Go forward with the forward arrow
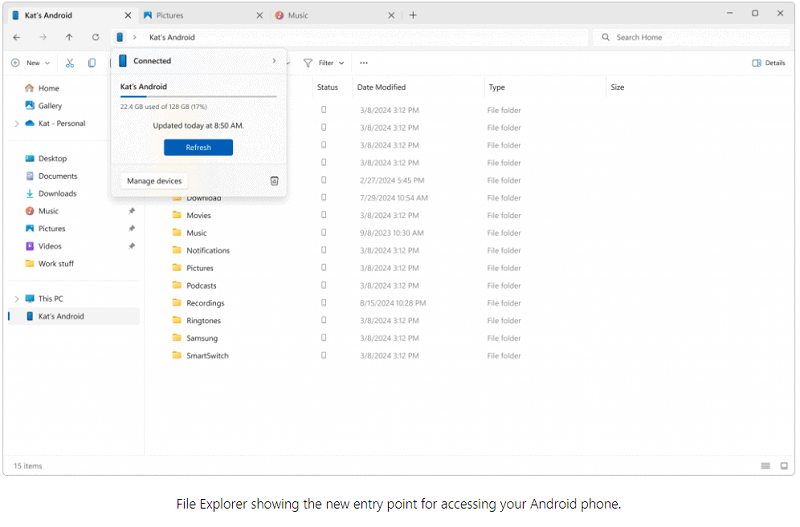 point(43,37)
